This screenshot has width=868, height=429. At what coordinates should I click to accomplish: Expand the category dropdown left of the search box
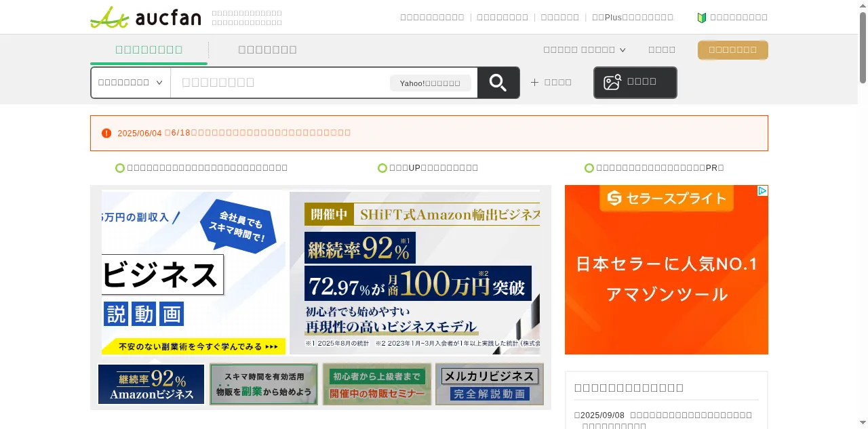click(130, 82)
